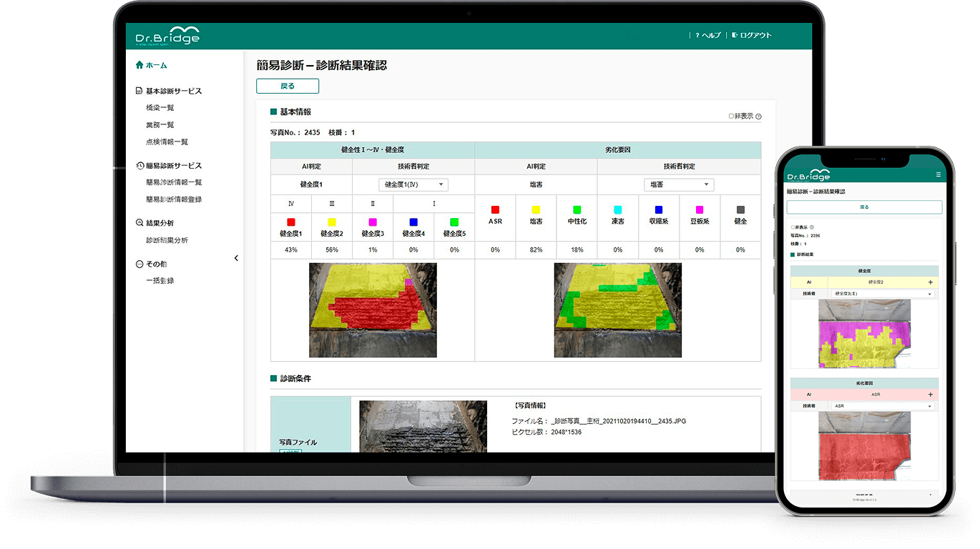Click the Dr.Bridge logo on the laptop header
The image size is (980, 549).
point(167,36)
